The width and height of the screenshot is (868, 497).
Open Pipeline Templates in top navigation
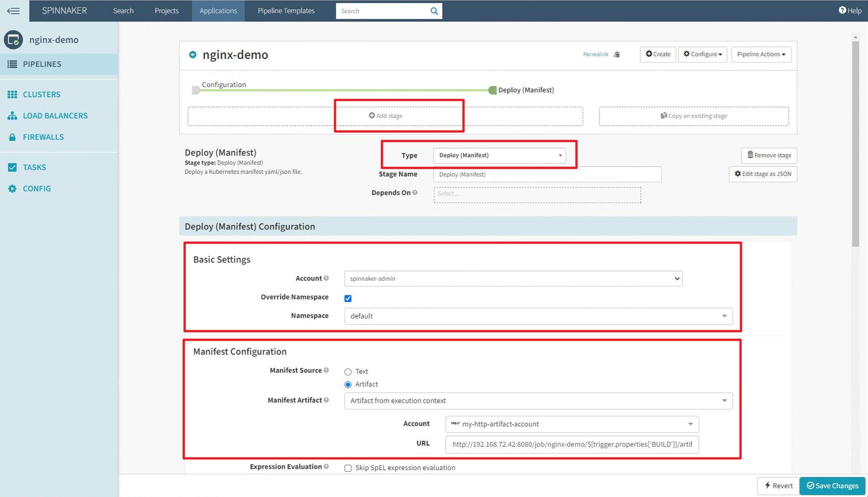point(286,10)
